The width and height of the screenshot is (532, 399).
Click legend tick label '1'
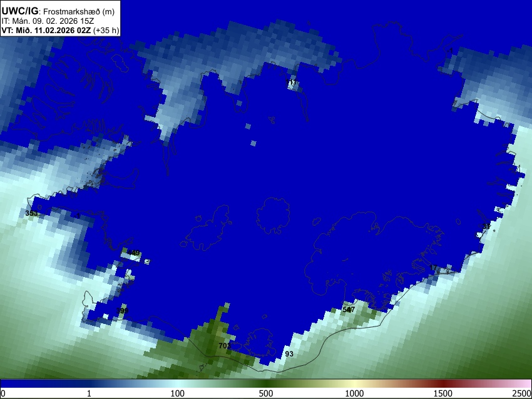tap(89, 393)
